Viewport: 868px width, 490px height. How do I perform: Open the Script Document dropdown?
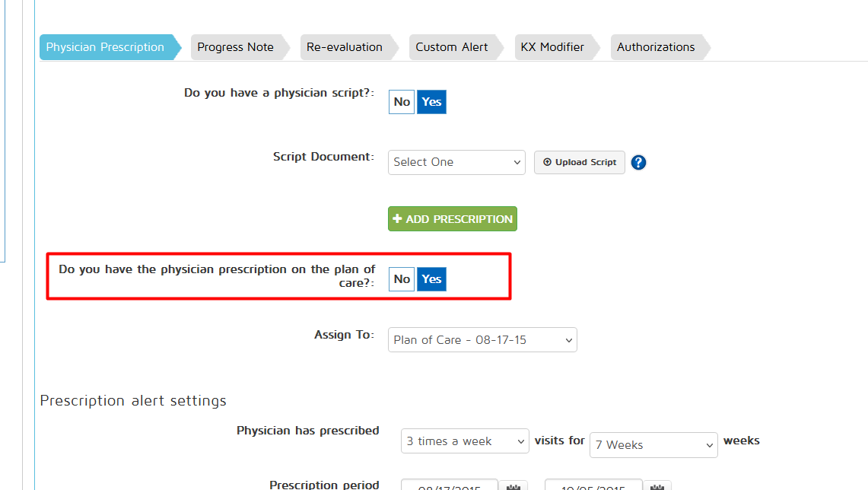point(456,162)
